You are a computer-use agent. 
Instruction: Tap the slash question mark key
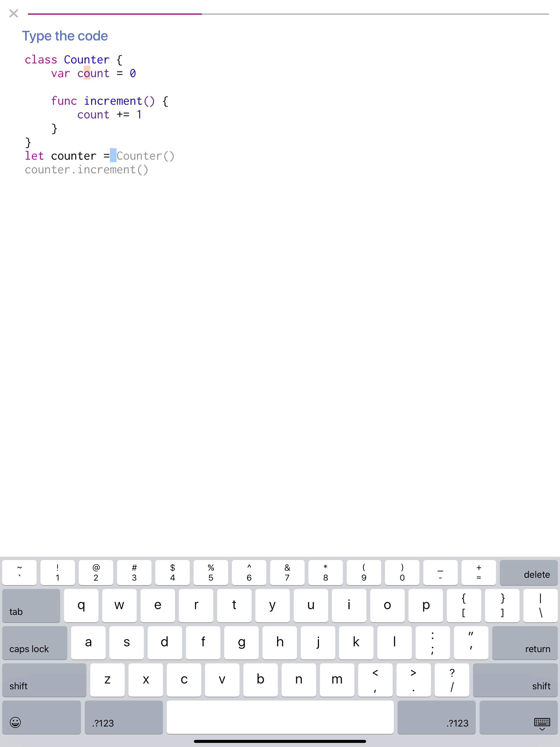451,680
